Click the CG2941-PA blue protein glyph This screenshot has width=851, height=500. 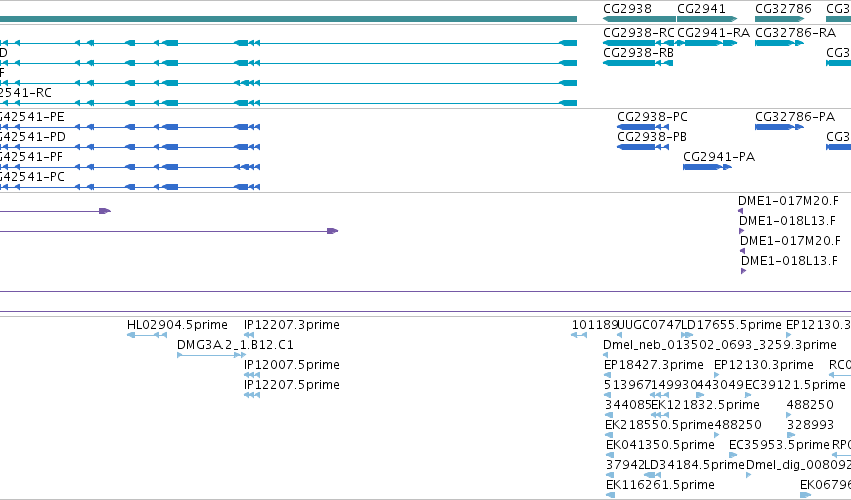pyautogui.click(x=707, y=167)
